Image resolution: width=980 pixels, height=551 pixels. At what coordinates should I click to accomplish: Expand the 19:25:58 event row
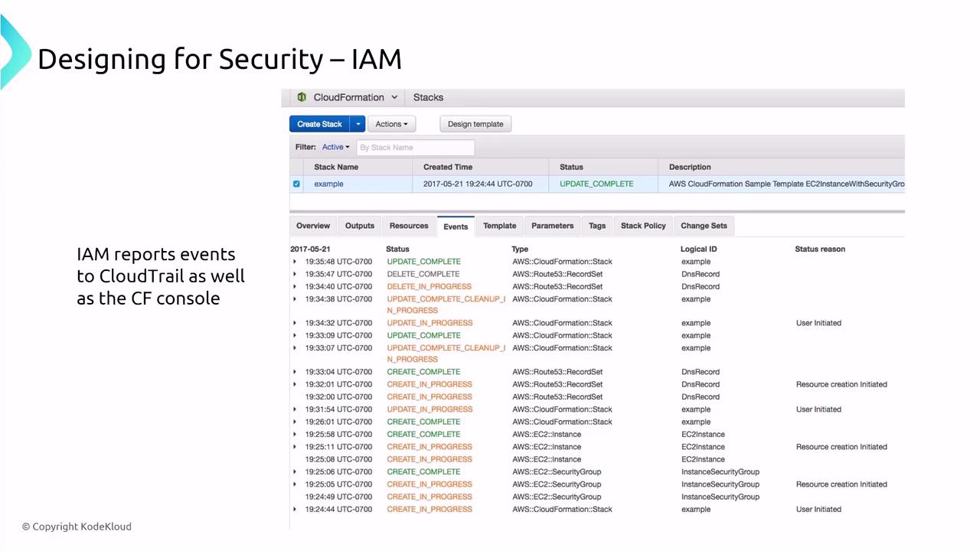295,434
